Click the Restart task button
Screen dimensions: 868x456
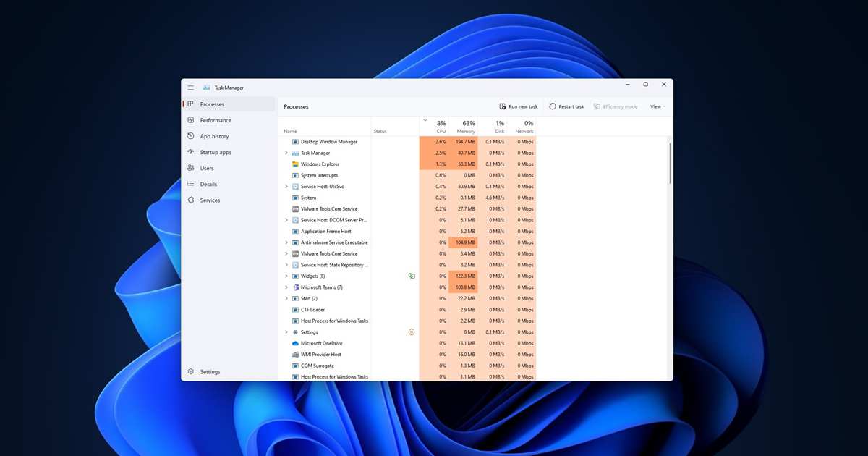coord(566,106)
